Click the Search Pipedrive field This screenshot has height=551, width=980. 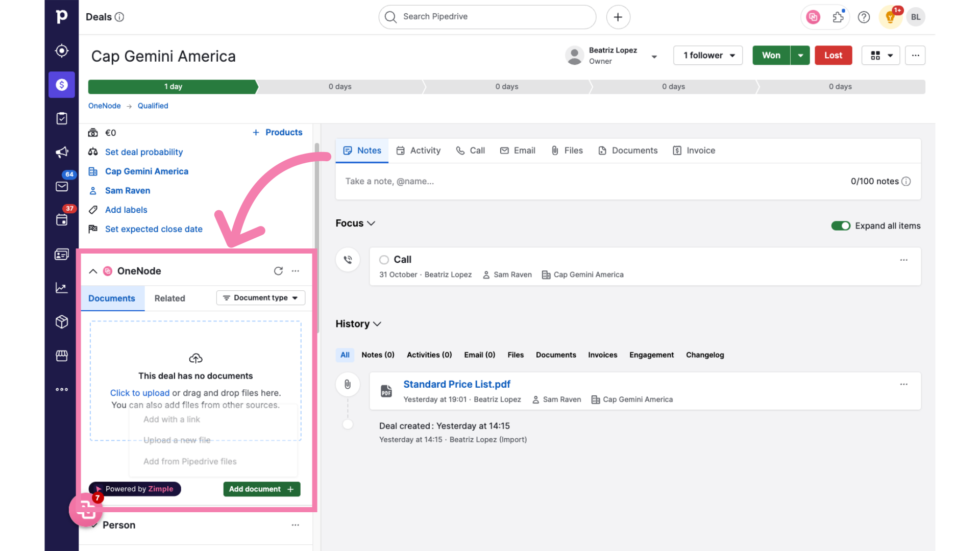pos(487,17)
